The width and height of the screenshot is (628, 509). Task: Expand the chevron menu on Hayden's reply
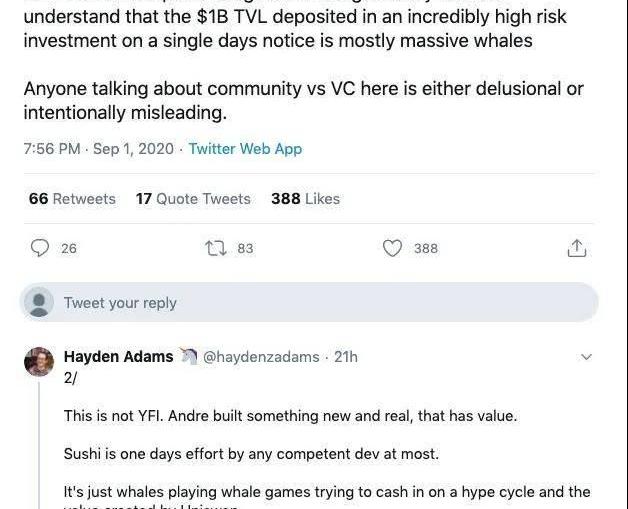point(586,357)
